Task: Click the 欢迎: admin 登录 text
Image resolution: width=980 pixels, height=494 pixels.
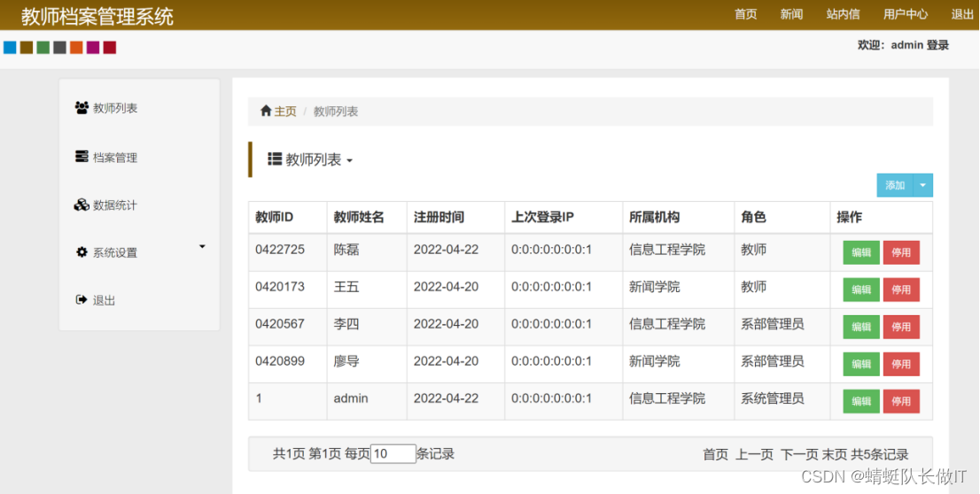Action: 903,45
